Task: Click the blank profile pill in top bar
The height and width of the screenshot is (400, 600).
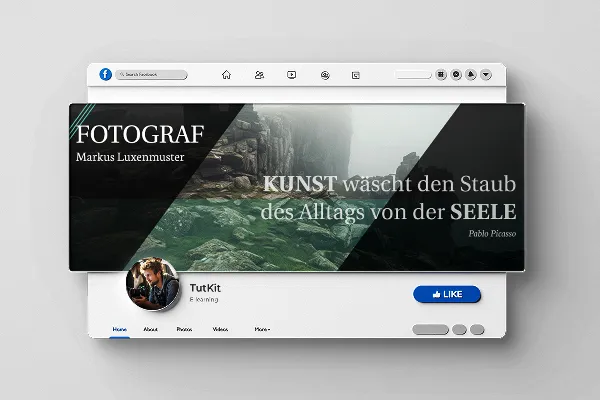Action: coord(413,75)
